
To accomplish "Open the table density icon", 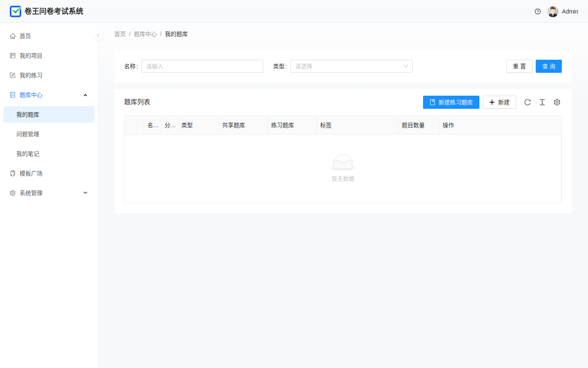I will pos(542,102).
